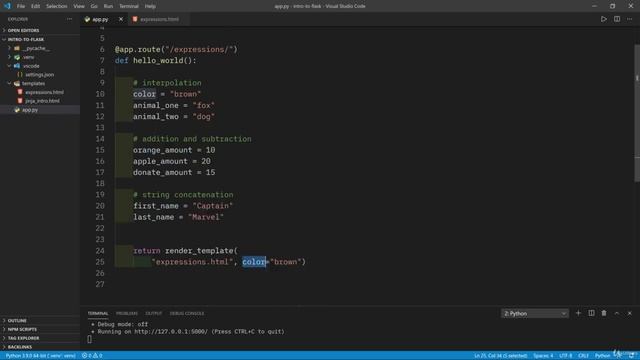Open jinja_intro.html in the explorer
The image size is (640, 360).
pyautogui.click(x=42, y=101)
